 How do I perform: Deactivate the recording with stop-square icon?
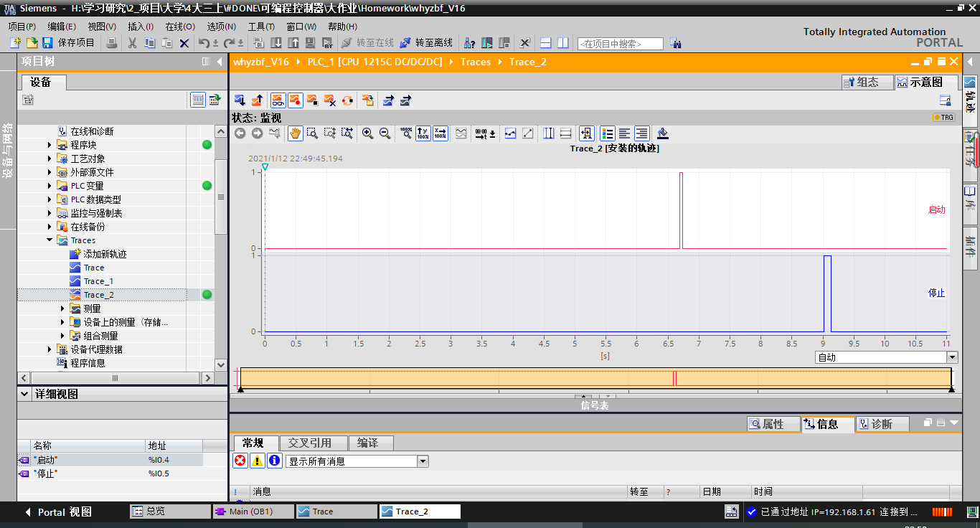(x=313, y=100)
